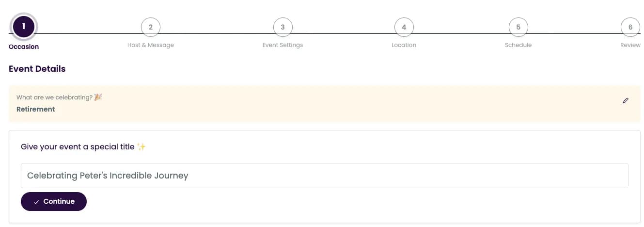Click the party popper emoji icon
644x227 pixels.
tap(98, 97)
